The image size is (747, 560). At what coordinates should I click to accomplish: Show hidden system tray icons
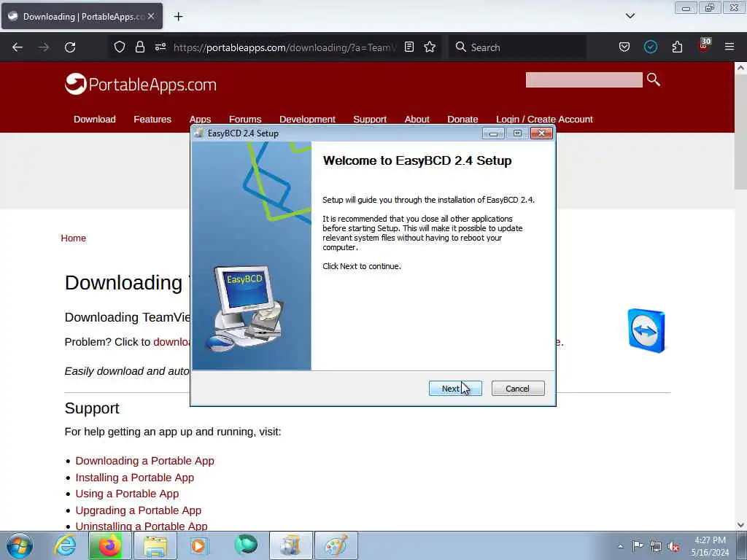620,546
